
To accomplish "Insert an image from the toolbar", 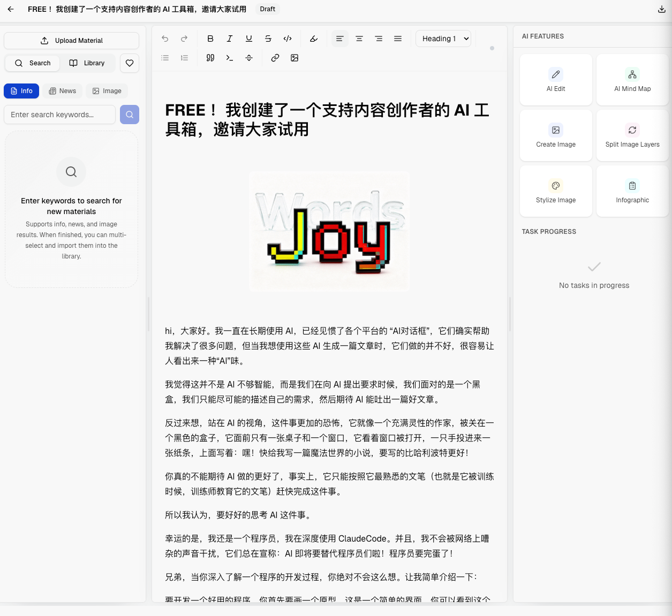I will coord(295,58).
